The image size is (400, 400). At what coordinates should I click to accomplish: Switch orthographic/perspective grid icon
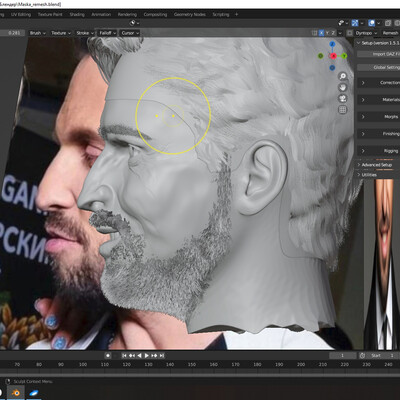point(343,110)
